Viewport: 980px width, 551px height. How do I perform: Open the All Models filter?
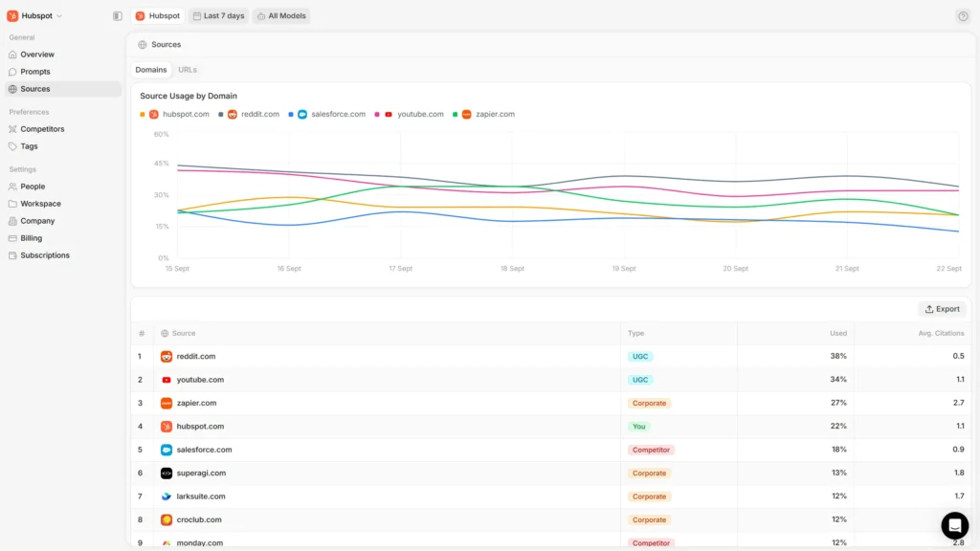[281, 15]
